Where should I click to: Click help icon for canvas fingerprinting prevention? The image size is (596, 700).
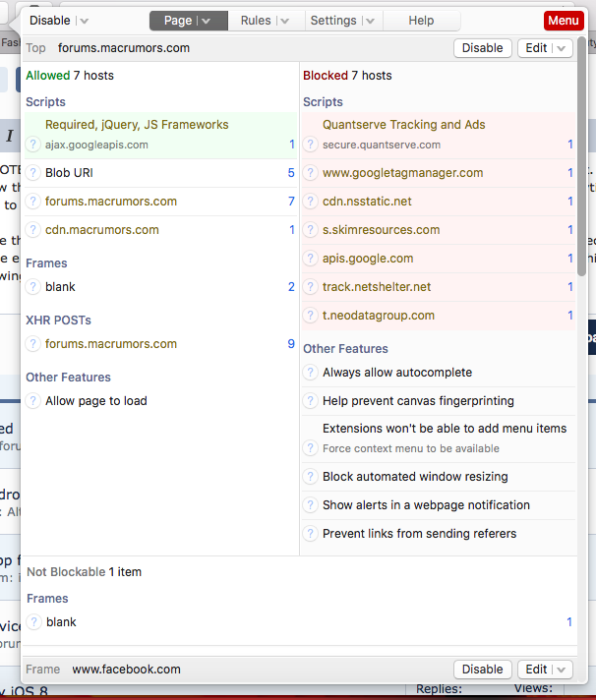[x=310, y=401]
